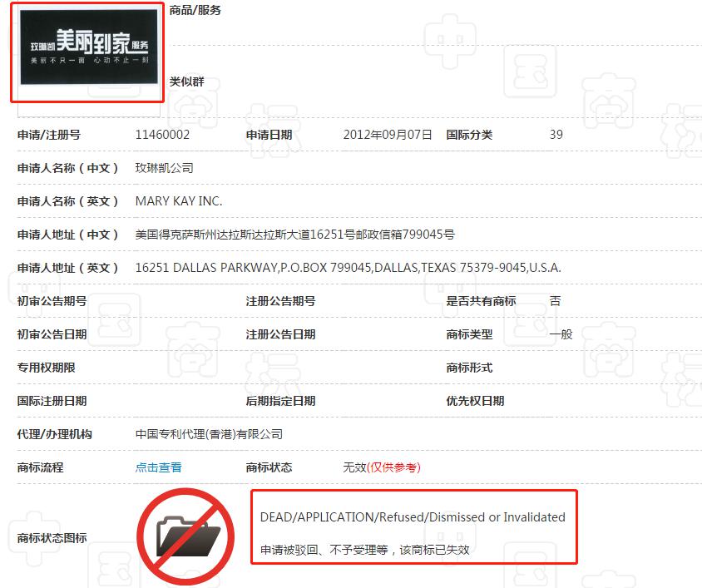Click the agency name 中国专利代理(香港)有限公司
Image resolution: width=702 pixels, height=588 pixels.
[209, 434]
